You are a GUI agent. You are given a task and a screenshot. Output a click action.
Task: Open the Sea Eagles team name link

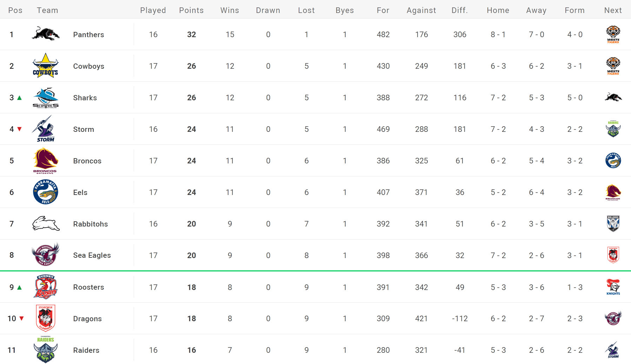(x=92, y=255)
